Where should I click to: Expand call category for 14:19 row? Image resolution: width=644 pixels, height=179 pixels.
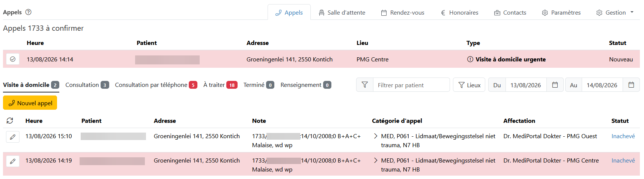tap(376, 160)
